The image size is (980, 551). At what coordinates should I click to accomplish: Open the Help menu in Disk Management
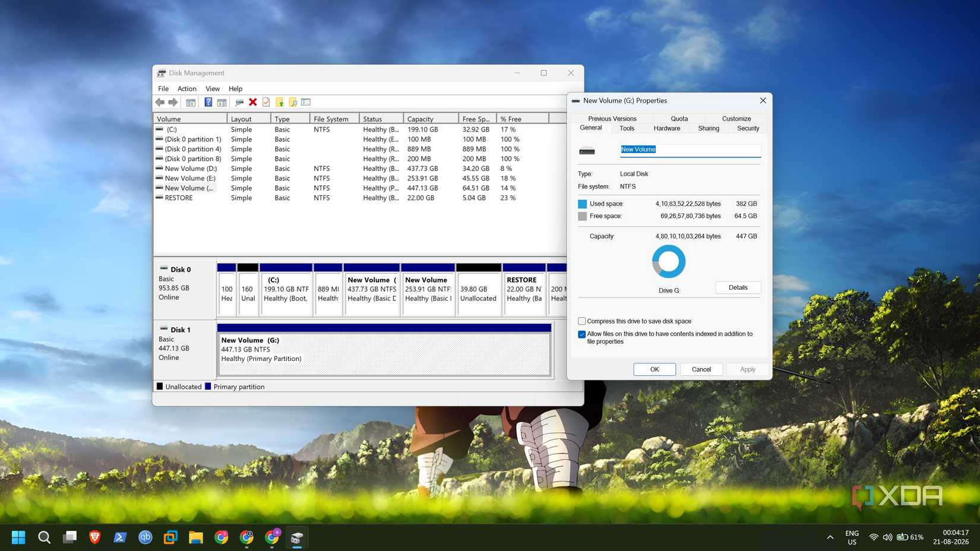pos(236,88)
